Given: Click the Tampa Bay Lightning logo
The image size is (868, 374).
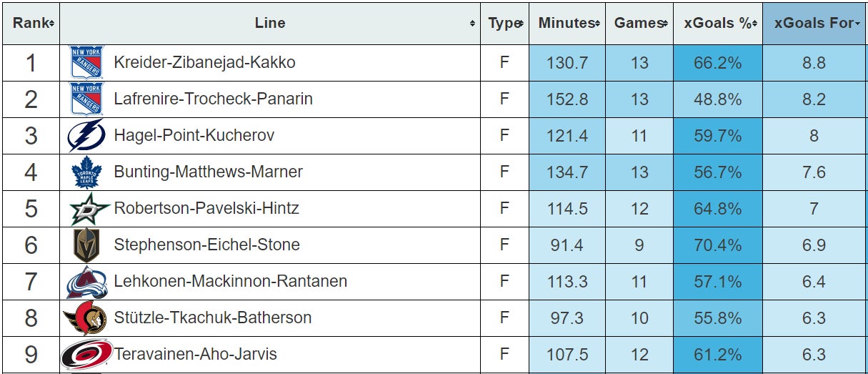Looking at the screenshot, I should [x=86, y=136].
